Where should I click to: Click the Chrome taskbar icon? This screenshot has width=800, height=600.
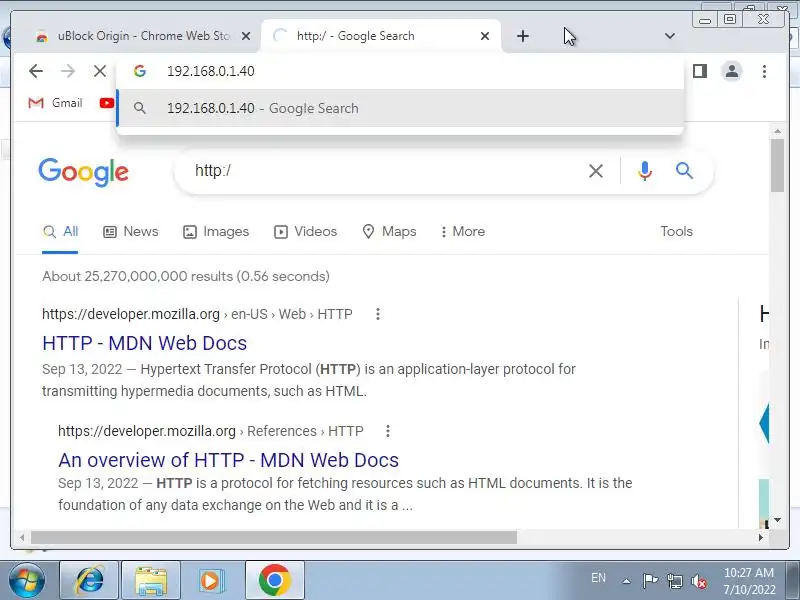(274, 580)
